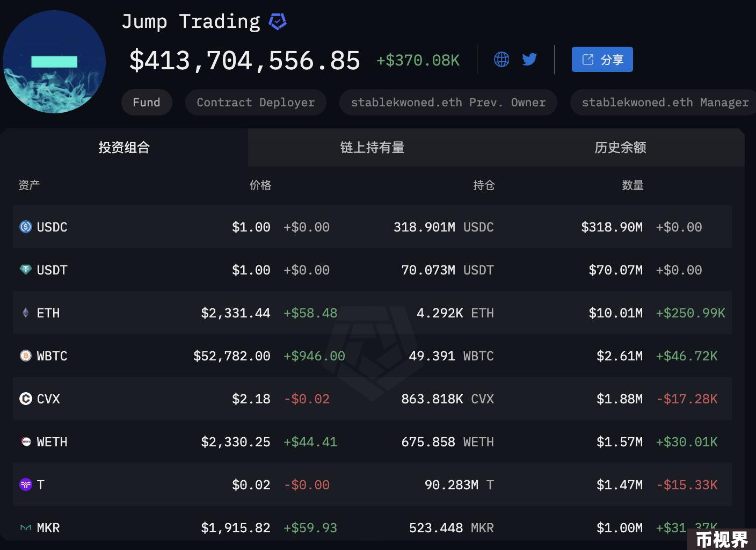Screen dimensions: 756x550
Task: Click the CVX token icon
Action: point(25,399)
